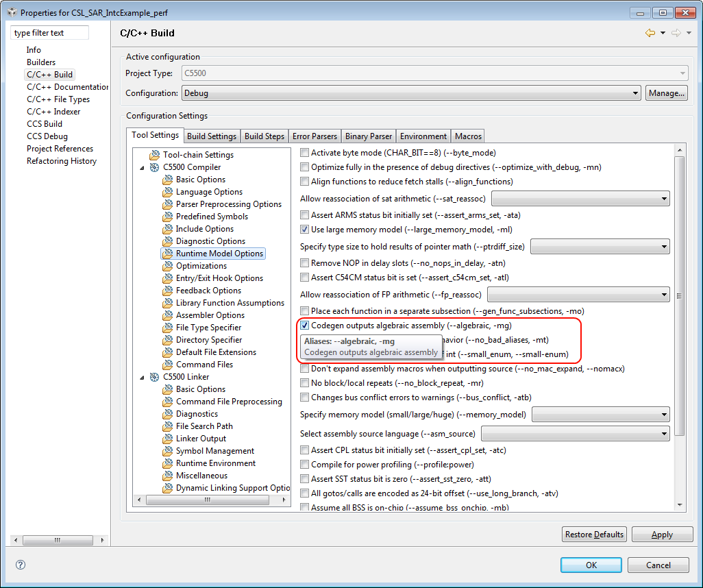Disable Use large memory model
The image size is (703, 588).
(x=304, y=230)
